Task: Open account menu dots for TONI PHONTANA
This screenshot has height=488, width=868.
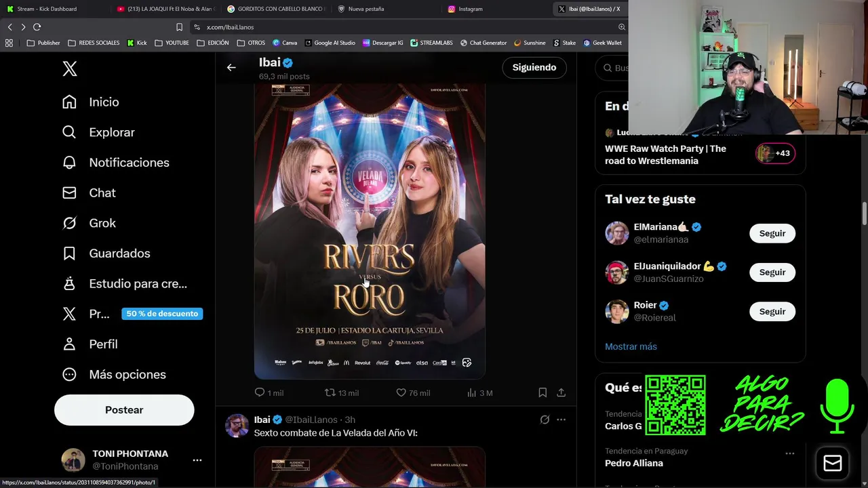Action: pos(197,460)
